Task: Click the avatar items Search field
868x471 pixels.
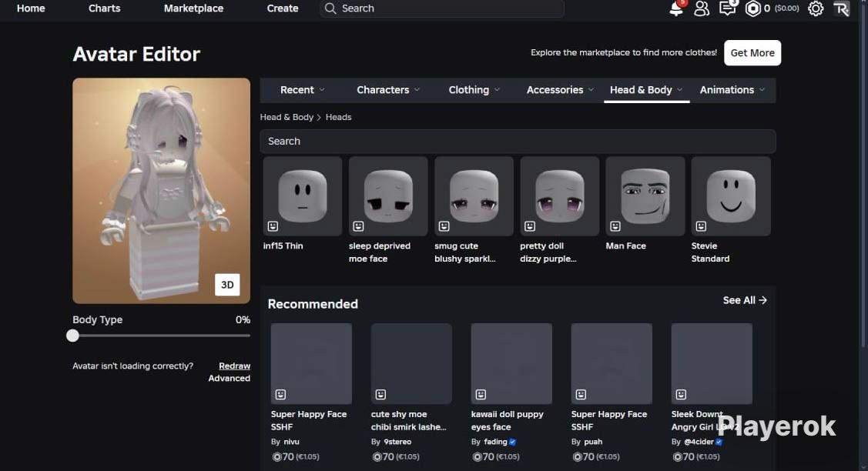Action: pyautogui.click(x=518, y=141)
